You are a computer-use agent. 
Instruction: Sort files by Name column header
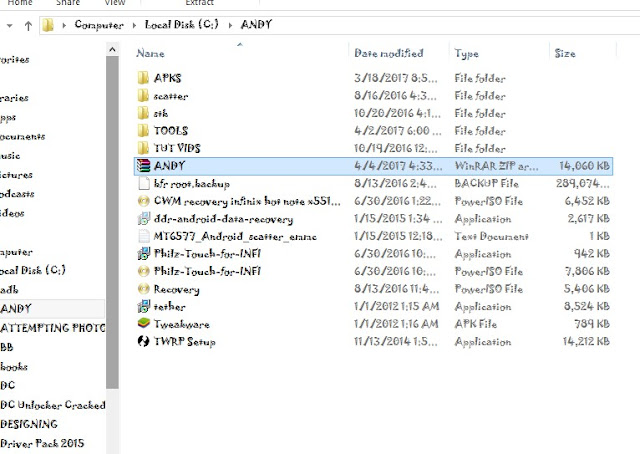(x=150, y=53)
